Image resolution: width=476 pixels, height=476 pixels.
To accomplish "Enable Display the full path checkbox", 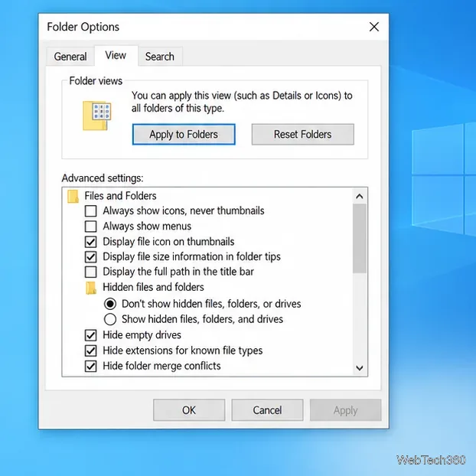I will (x=91, y=272).
